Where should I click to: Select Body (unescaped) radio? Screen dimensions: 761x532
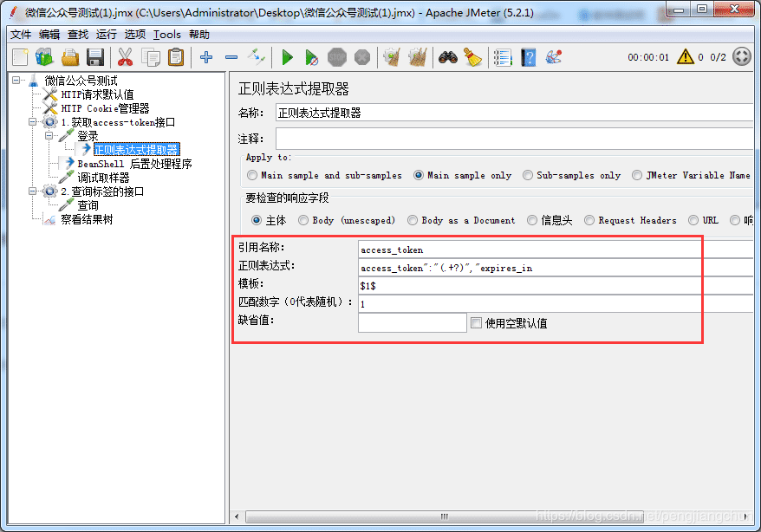click(x=303, y=220)
